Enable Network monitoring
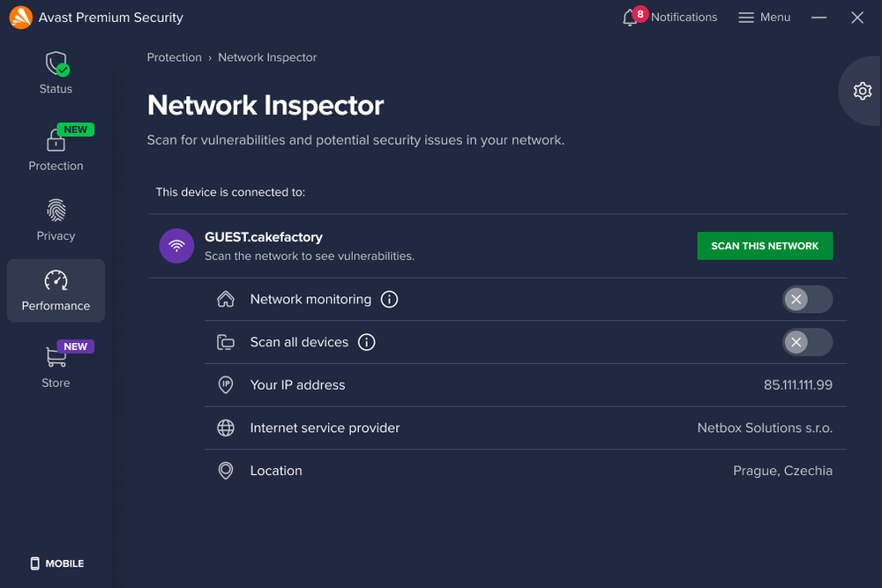Screen dimensions: 882x588 pos(807,299)
